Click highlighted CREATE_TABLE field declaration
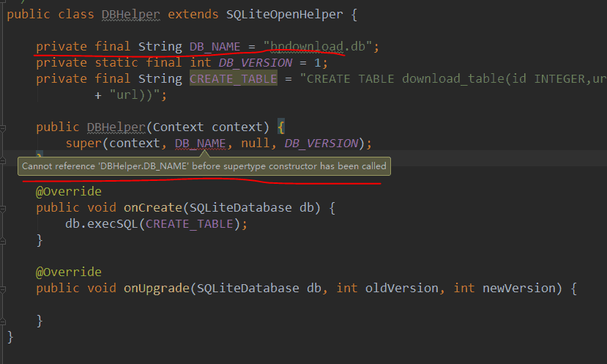 [234, 78]
